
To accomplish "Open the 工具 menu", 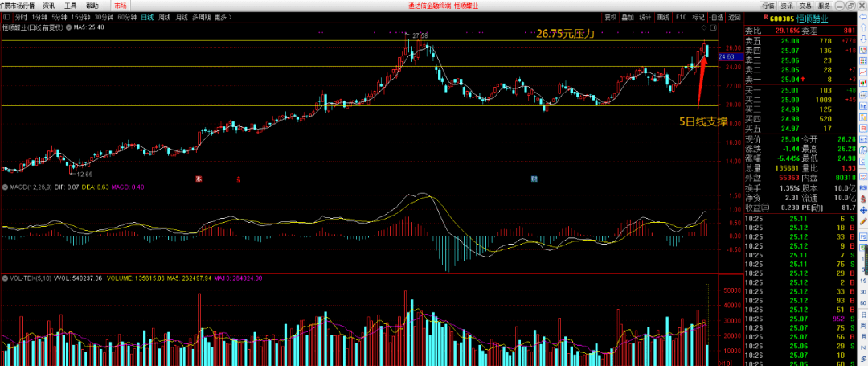I will 71,5.
